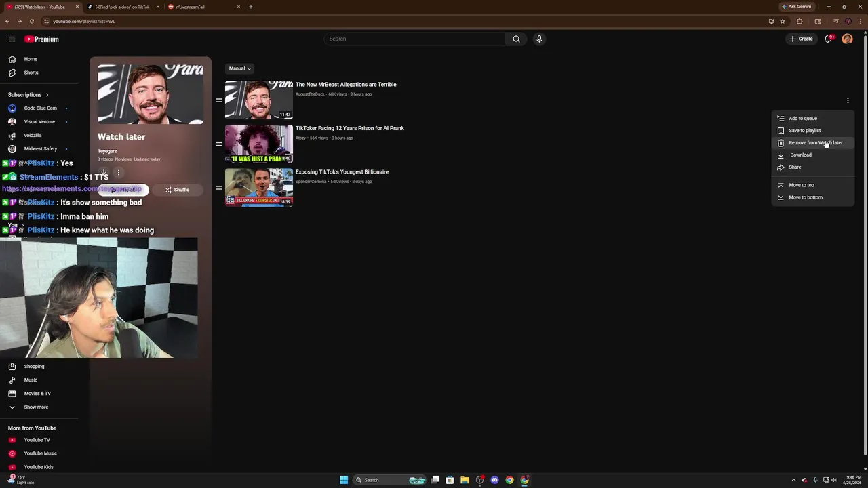This screenshot has height=488, width=868.
Task: Choose Move to top
Action: point(812,185)
